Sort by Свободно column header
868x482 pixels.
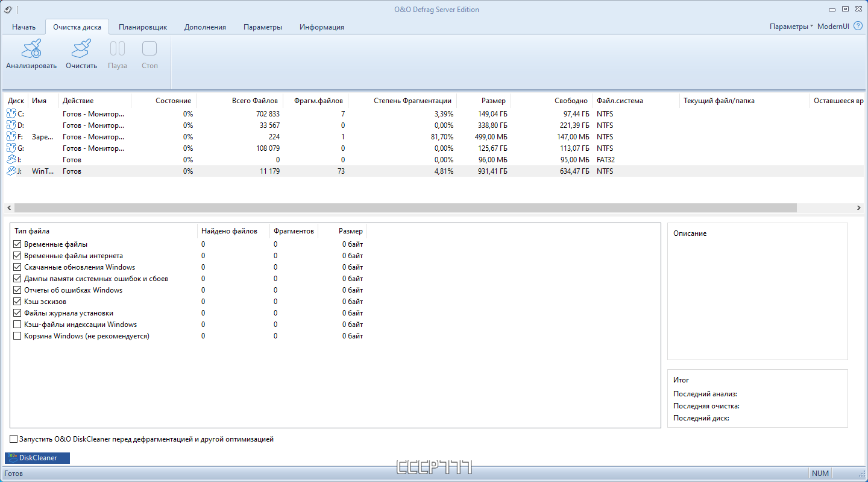coord(552,101)
